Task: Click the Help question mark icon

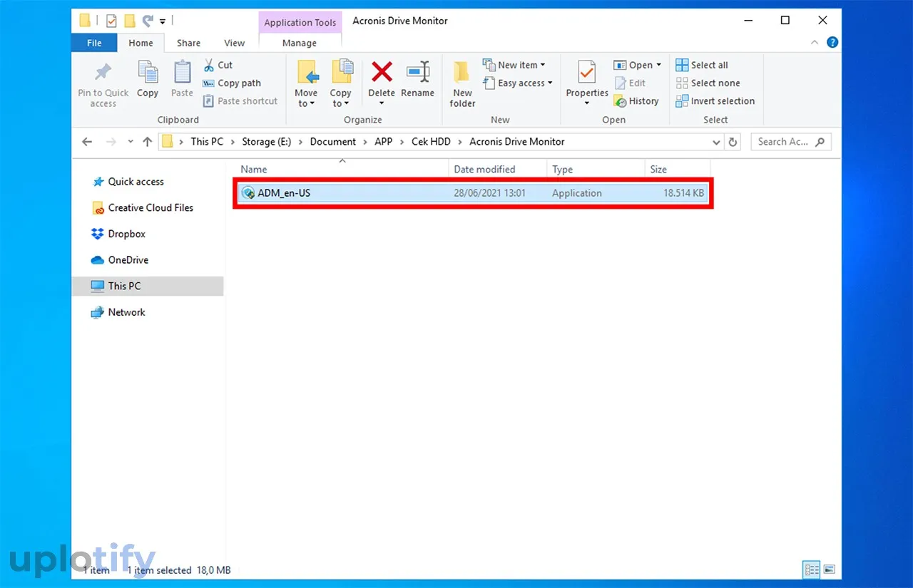Action: (x=832, y=43)
